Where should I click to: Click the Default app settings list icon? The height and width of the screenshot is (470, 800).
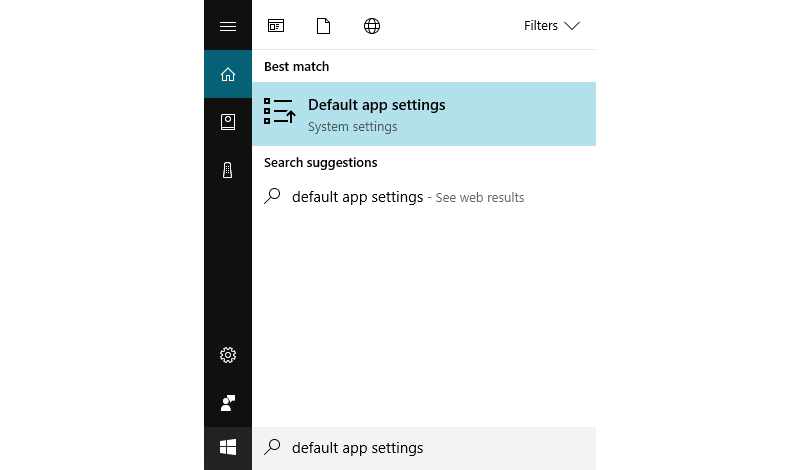pos(279,111)
